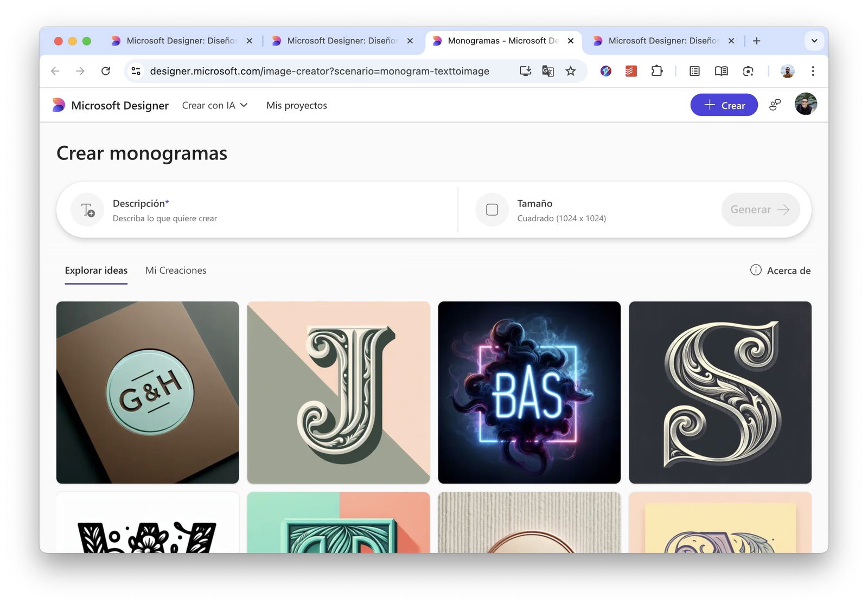Click the reading mode book icon

722,71
